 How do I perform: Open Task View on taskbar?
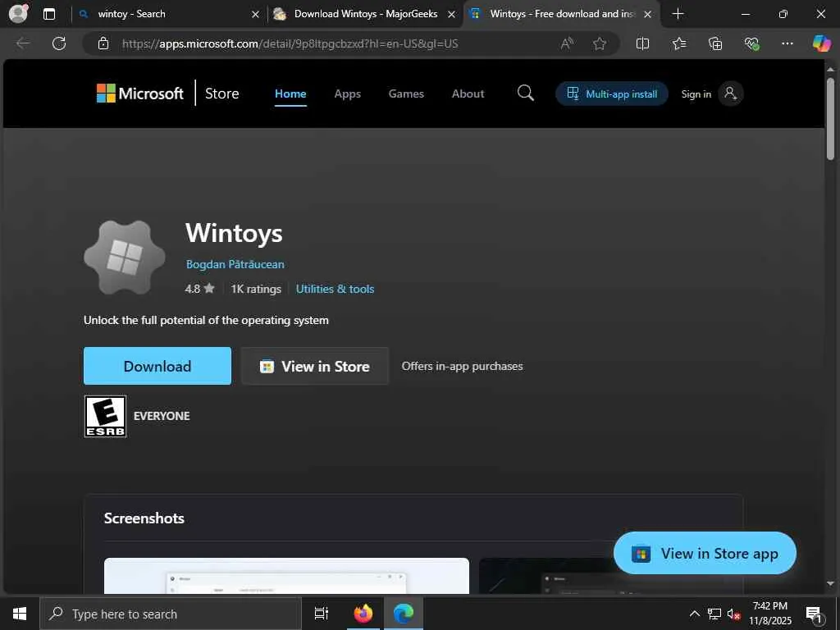(322, 614)
